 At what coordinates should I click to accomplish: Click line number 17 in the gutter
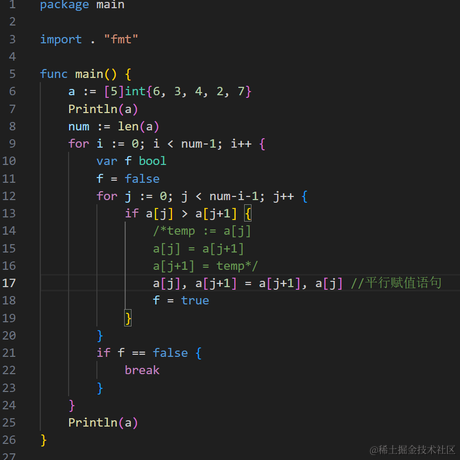pos(9,283)
